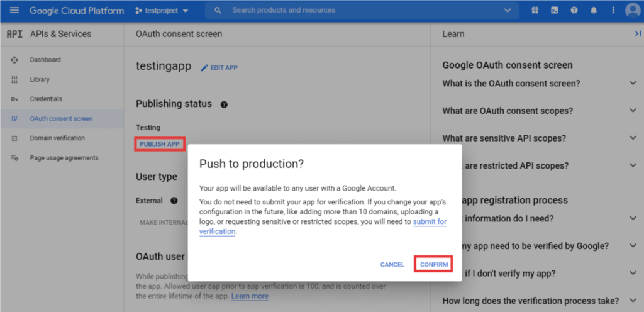Click the testingapp app name heading
Image resolution: width=644 pixels, height=312 pixels.
[x=164, y=67]
